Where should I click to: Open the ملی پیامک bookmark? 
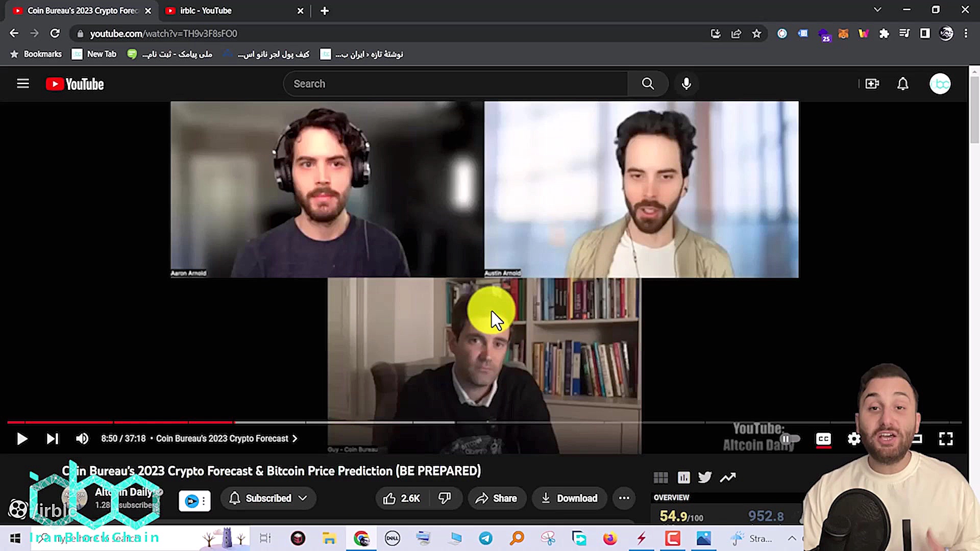coord(170,54)
